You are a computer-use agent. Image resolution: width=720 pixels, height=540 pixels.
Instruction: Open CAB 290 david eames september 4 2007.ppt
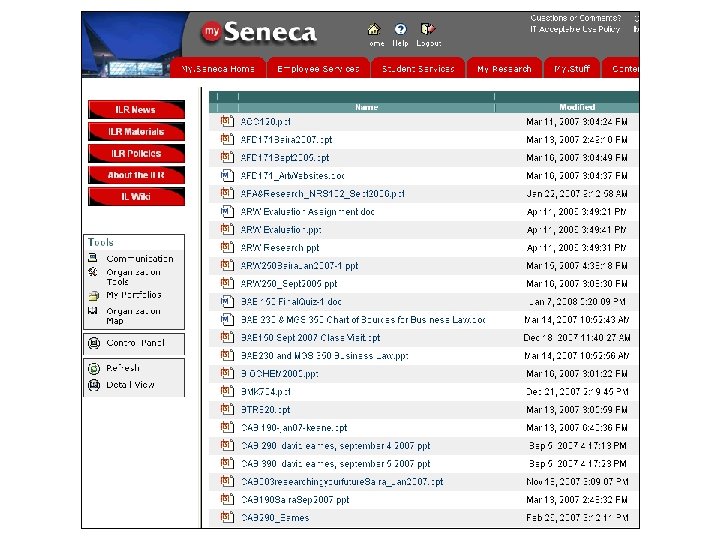[x=336, y=445]
